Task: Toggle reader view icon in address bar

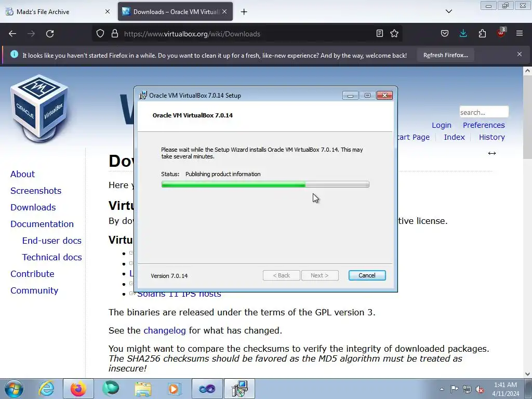Action: (380, 33)
